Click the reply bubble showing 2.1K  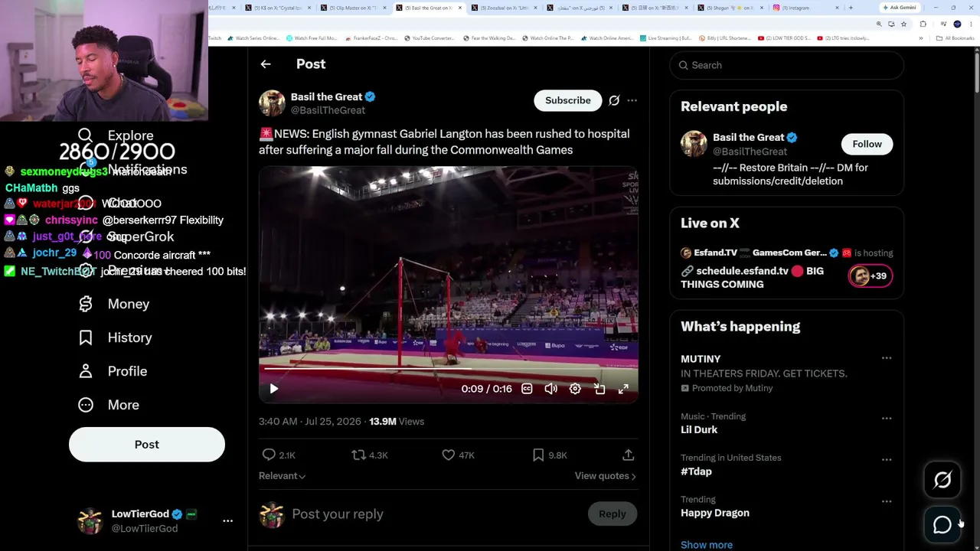click(x=279, y=455)
